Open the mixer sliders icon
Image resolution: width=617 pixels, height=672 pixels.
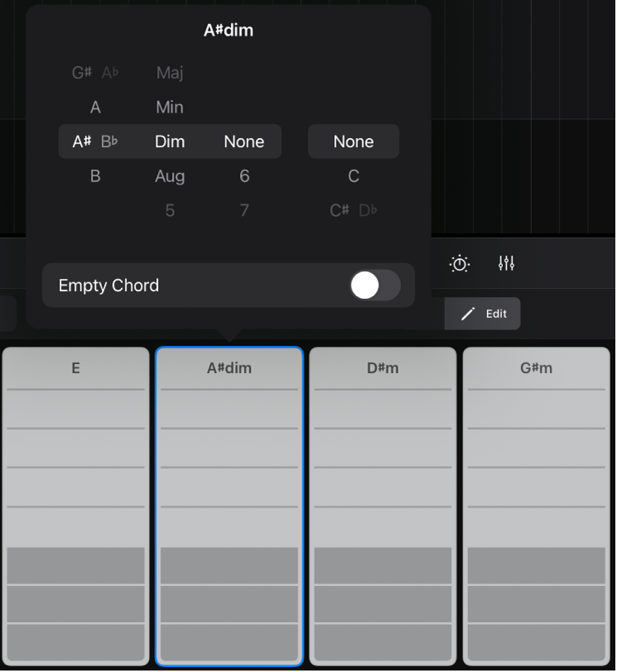tap(506, 263)
